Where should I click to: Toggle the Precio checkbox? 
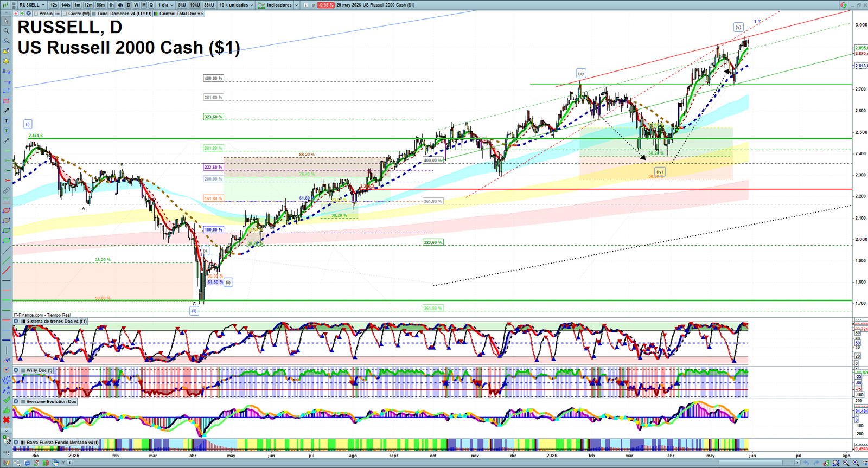(36, 14)
